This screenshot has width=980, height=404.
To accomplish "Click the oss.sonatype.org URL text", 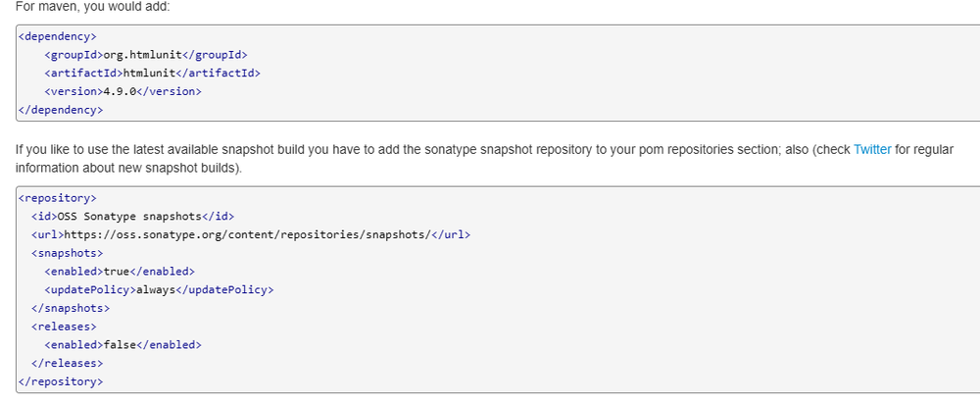I will (248, 234).
